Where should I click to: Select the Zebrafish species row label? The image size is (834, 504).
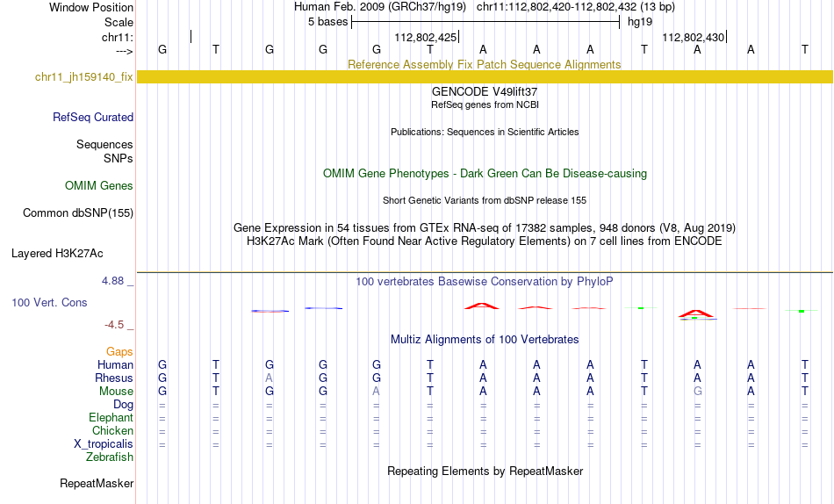pos(110,457)
